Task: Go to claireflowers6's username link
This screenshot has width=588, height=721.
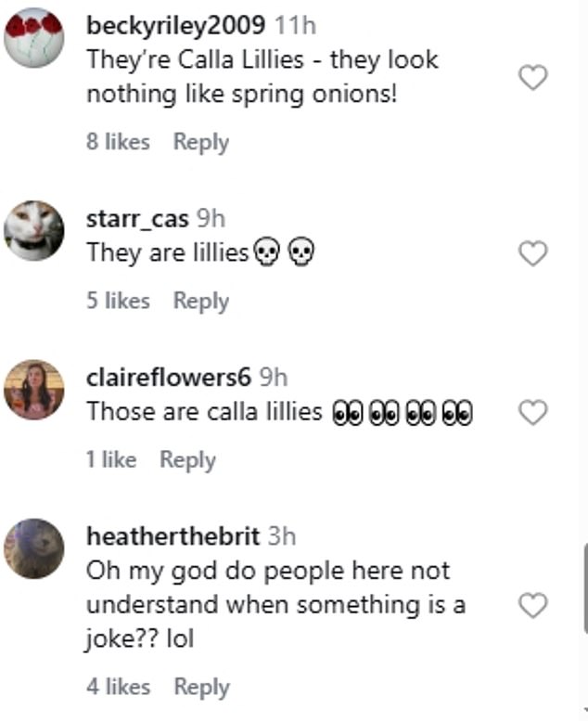Action: pos(169,378)
